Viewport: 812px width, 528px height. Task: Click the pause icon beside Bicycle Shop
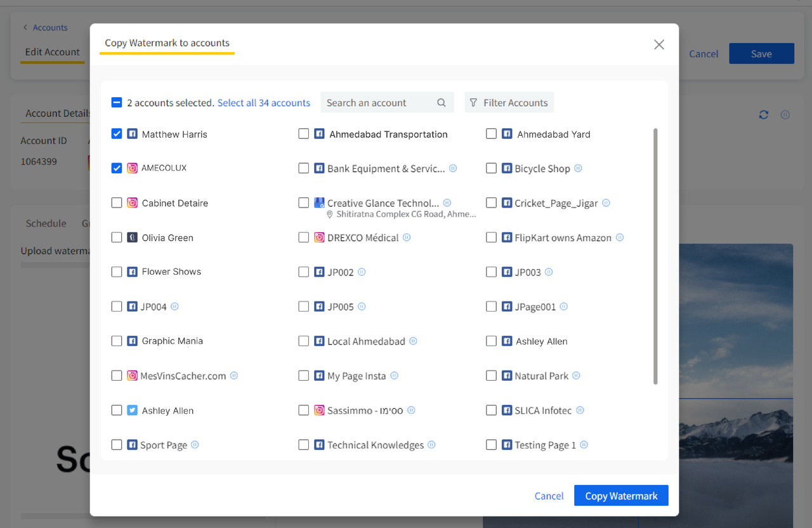click(x=578, y=169)
